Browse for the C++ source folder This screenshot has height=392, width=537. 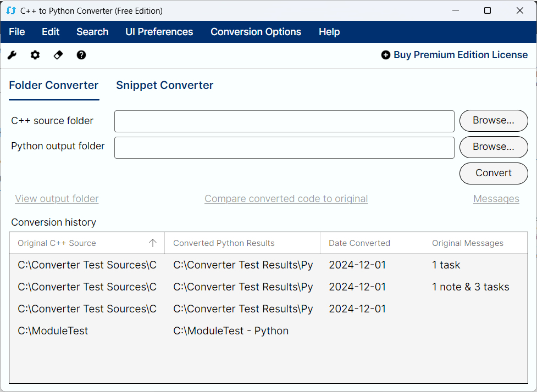click(493, 121)
